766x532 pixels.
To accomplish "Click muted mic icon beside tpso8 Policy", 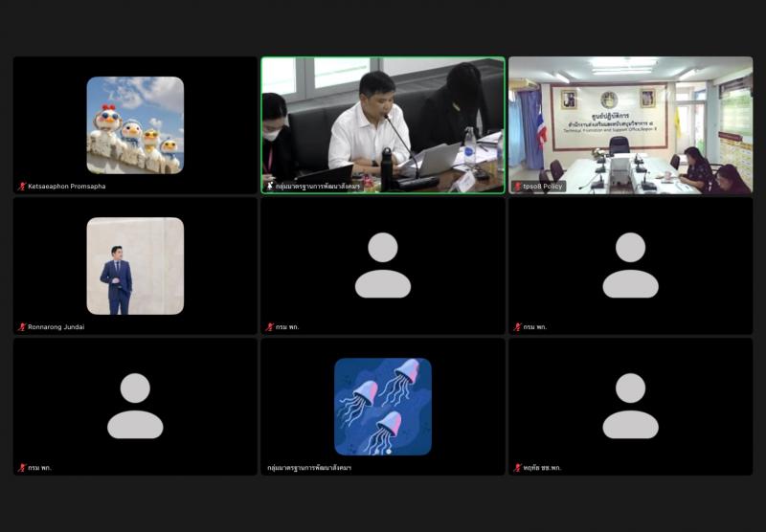I will [517, 186].
